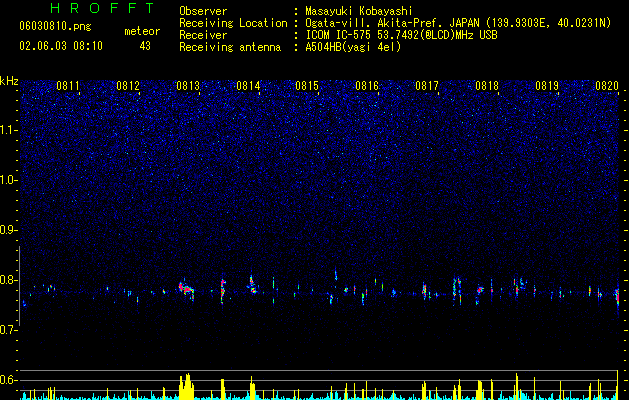Click antenna value A504HB(yagi 4el)
Screen dimensions: 629x400
[353, 47]
